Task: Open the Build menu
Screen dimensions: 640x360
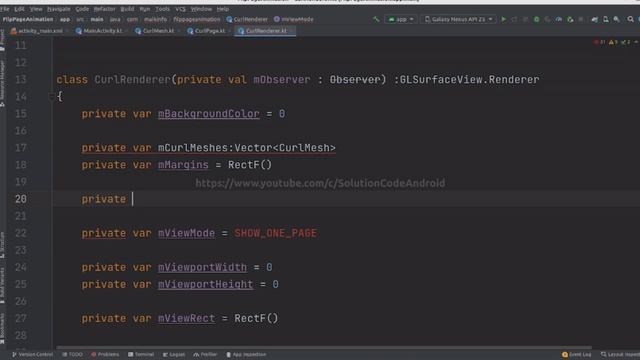Action: [127, 9]
